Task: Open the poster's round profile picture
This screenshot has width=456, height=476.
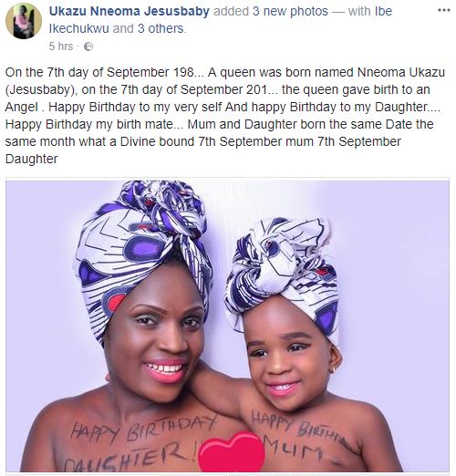Action: tap(24, 21)
